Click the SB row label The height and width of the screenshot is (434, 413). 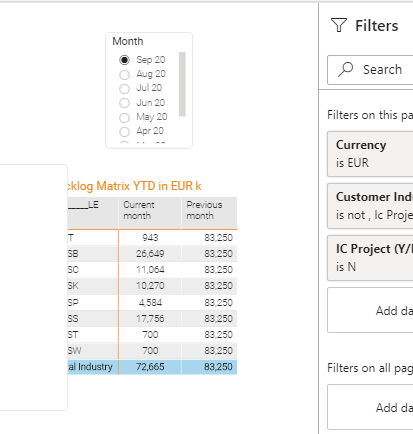(73, 254)
